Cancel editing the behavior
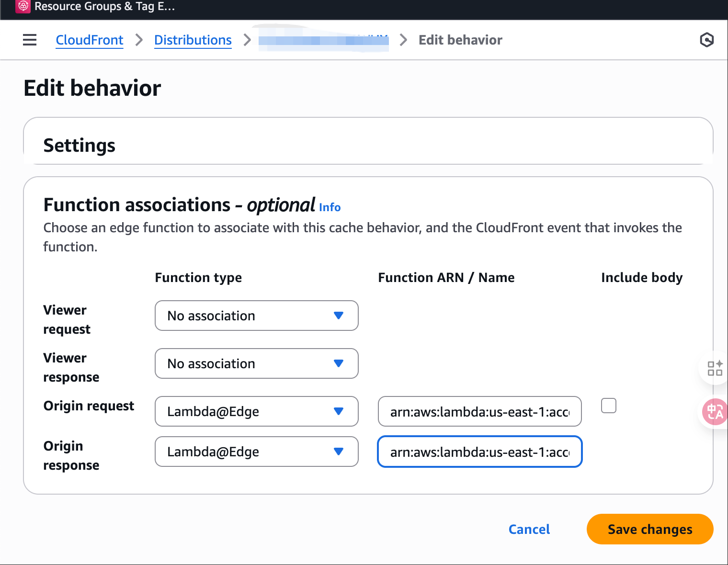The width and height of the screenshot is (728, 565). pos(529,529)
